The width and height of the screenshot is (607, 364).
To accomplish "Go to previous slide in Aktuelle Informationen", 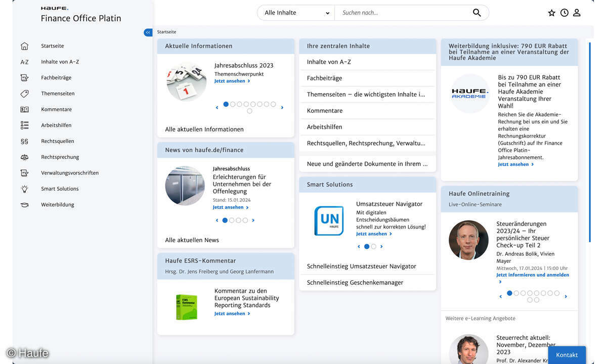I will [x=217, y=108].
